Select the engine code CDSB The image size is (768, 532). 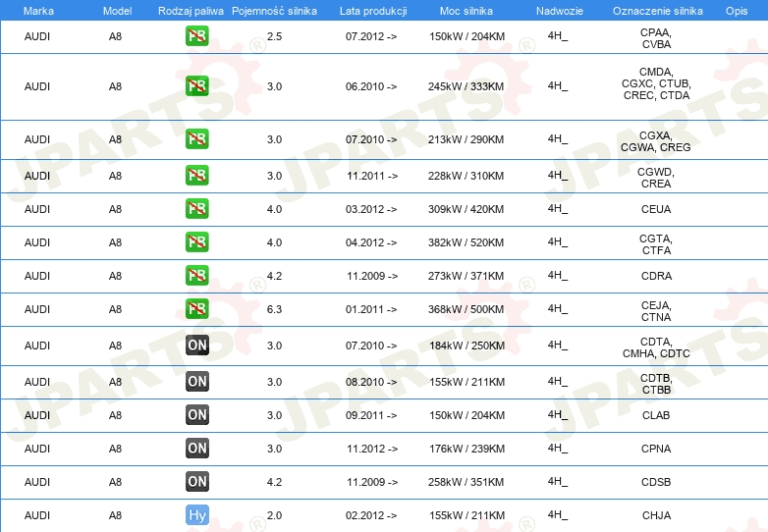click(x=656, y=482)
